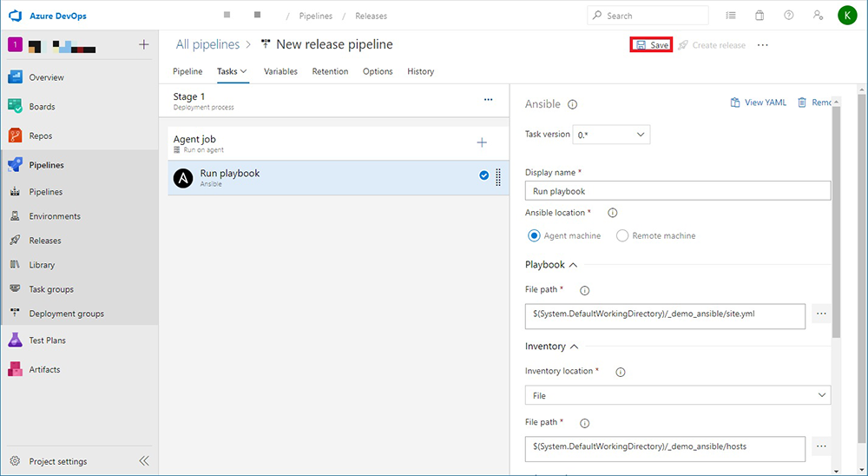Screen dimensions: 868x476
Task: Switch to the Pipeline tab
Action: 187,71
